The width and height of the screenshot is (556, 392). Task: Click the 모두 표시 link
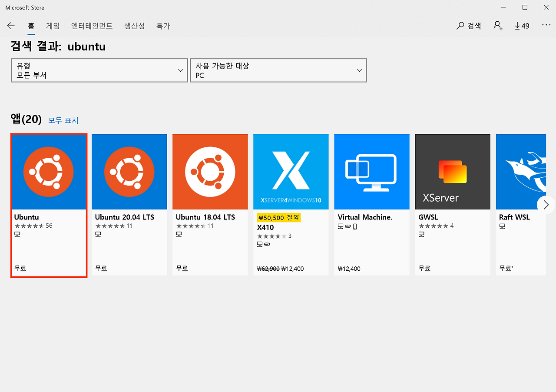point(63,120)
